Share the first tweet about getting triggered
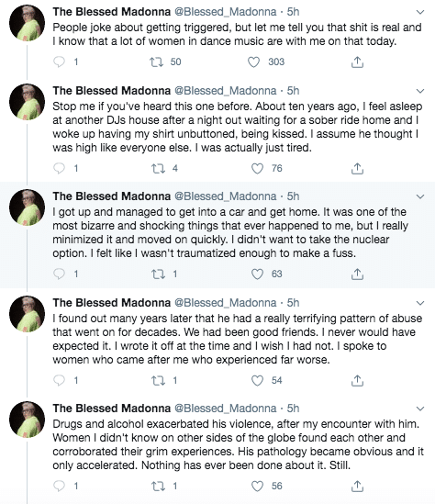 pyautogui.click(x=357, y=62)
